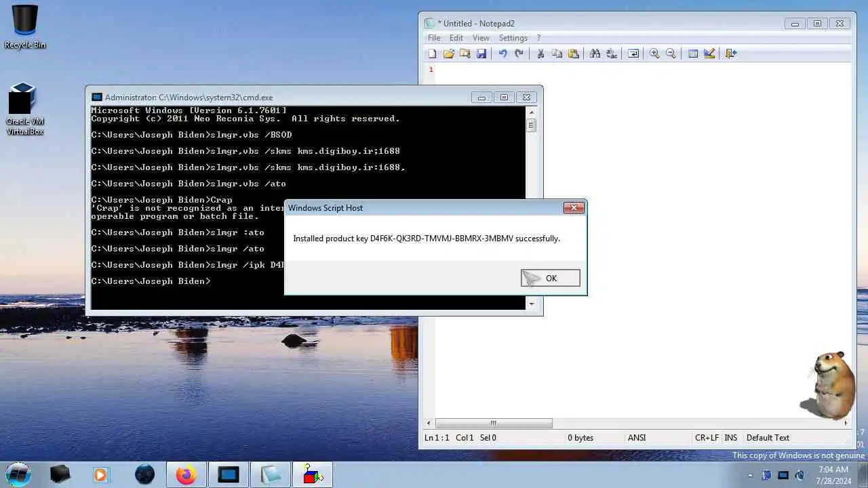Close the Windows Script Host dialog
Image resolution: width=868 pixels, height=488 pixels.
574,208
